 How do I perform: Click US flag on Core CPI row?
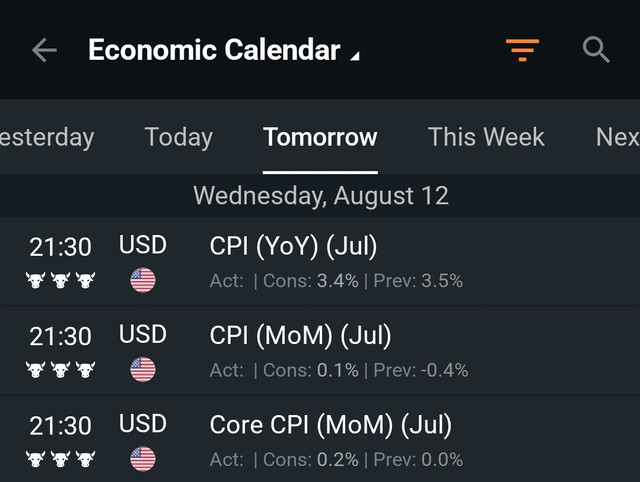click(143, 459)
